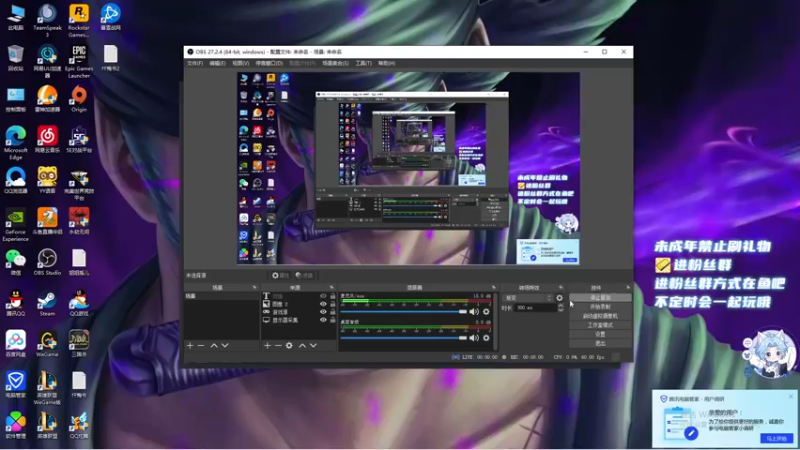
Task: Open GeForce Experience desktop icon
Action: (15, 224)
